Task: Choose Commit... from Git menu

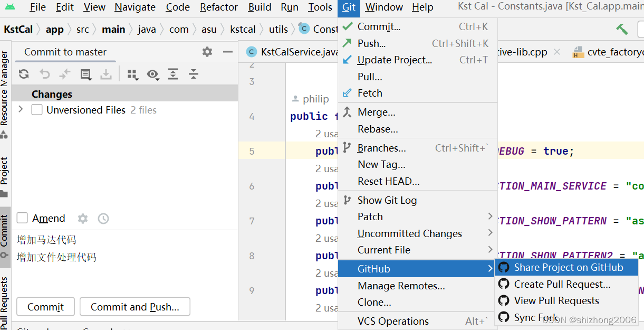Action: pos(418,26)
